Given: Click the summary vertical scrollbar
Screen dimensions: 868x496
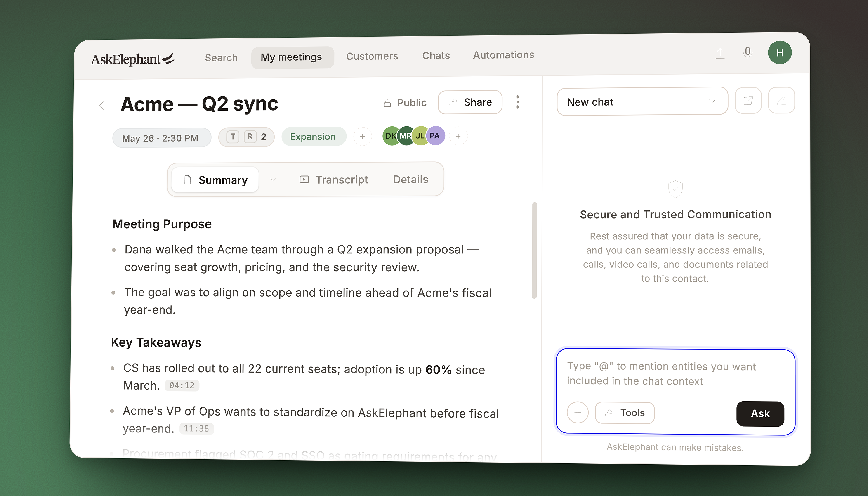Looking at the screenshot, I should coord(534,250).
